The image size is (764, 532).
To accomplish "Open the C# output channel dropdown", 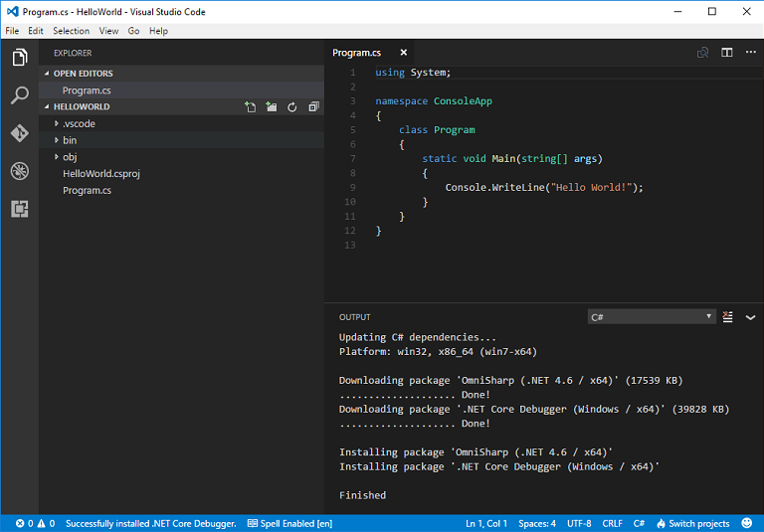I will (x=652, y=317).
